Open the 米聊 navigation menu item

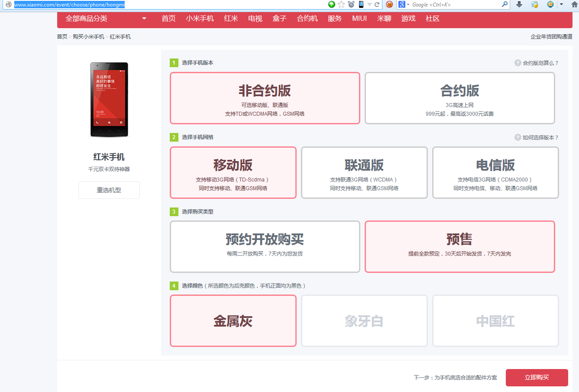[384, 19]
